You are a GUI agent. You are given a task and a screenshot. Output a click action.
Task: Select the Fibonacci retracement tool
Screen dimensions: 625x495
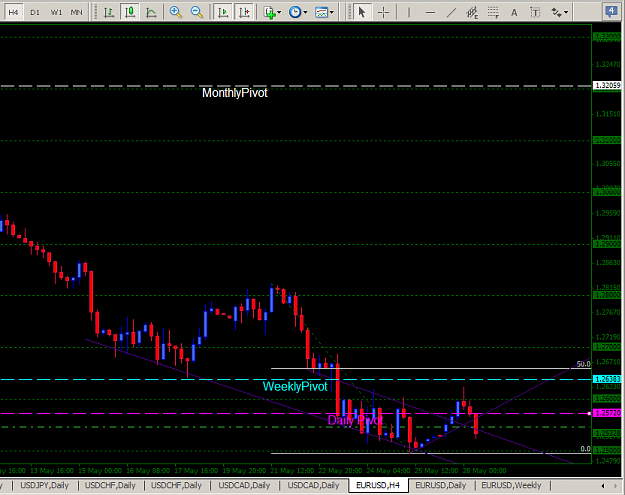pos(493,12)
